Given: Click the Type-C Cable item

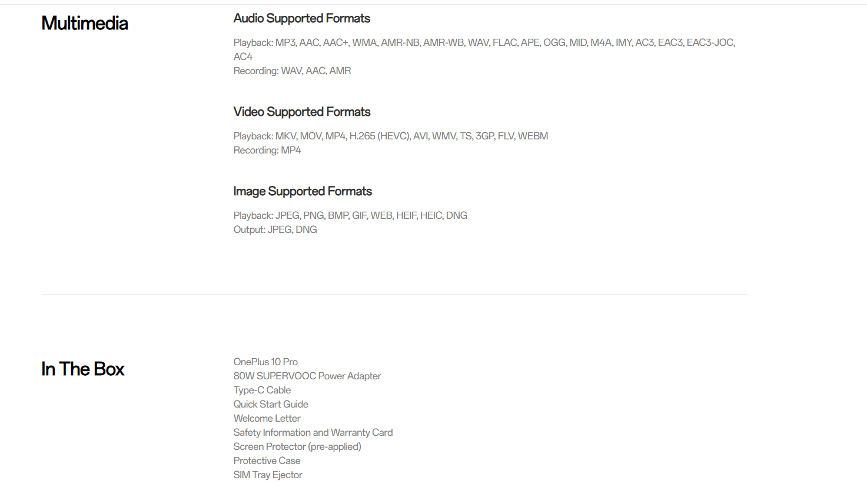Looking at the screenshot, I should [262, 390].
